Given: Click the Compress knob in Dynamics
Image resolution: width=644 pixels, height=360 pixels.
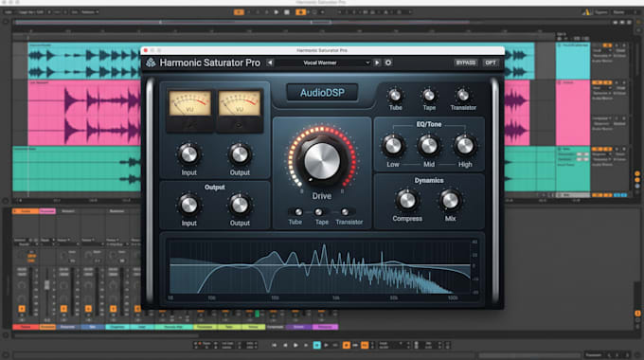Looking at the screenshot, I should click(407, 200).
